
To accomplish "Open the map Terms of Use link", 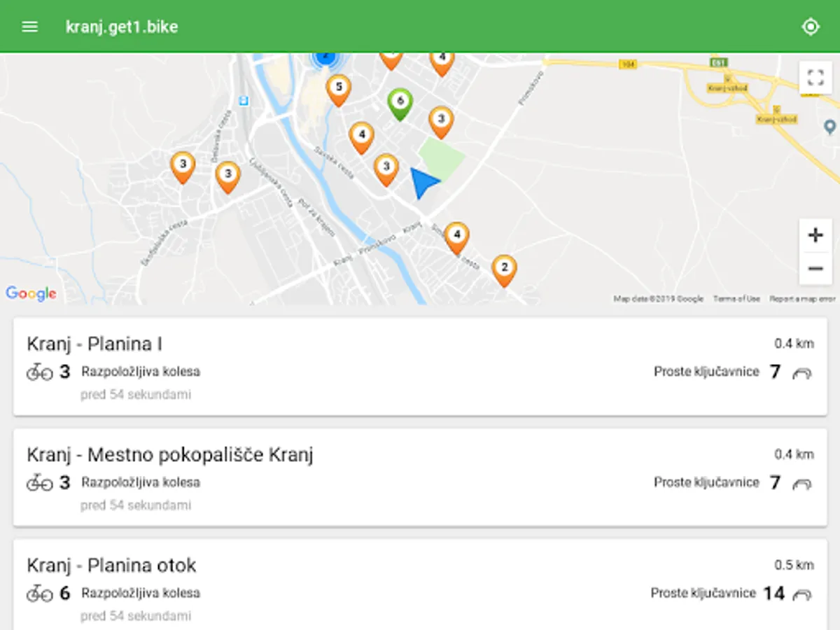I will click(x=736, y=299).
